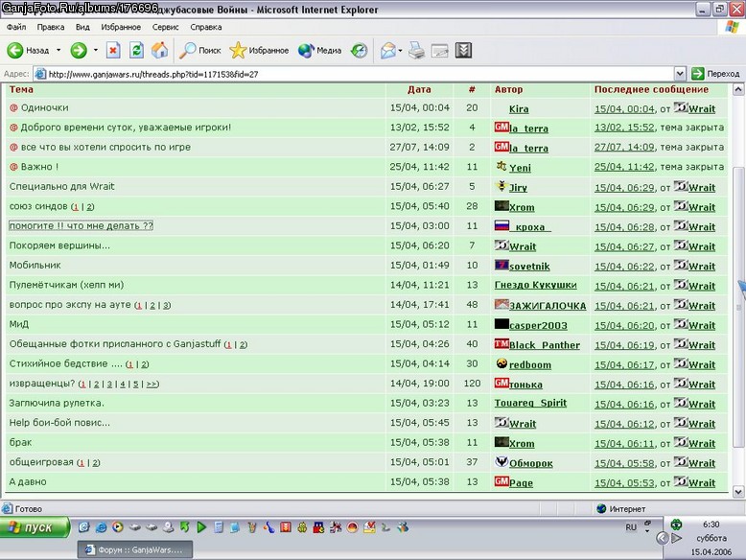
Task: Open the Вид menu
Action: 82,27
